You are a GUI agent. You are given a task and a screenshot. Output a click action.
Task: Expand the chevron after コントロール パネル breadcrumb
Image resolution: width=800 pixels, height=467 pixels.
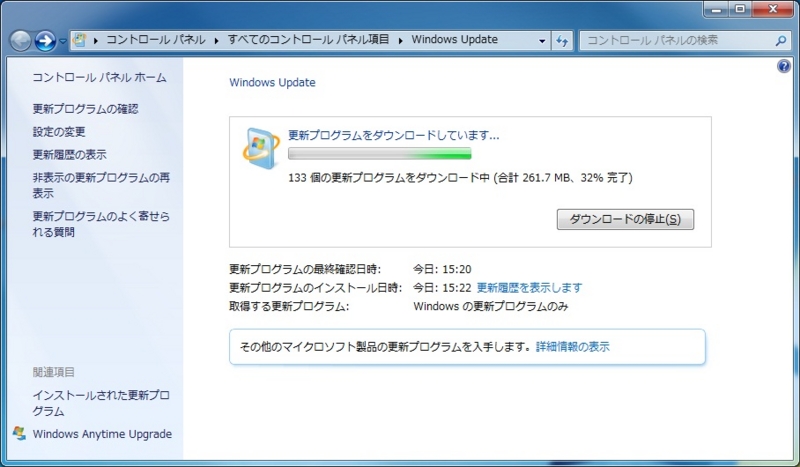pyautogui.click(x=216, y=40)
